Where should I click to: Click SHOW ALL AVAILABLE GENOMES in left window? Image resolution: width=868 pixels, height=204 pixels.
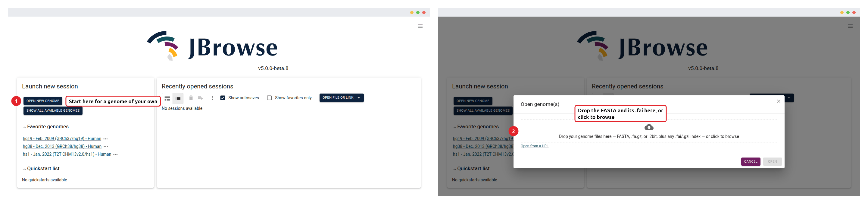tap(53, 110)
